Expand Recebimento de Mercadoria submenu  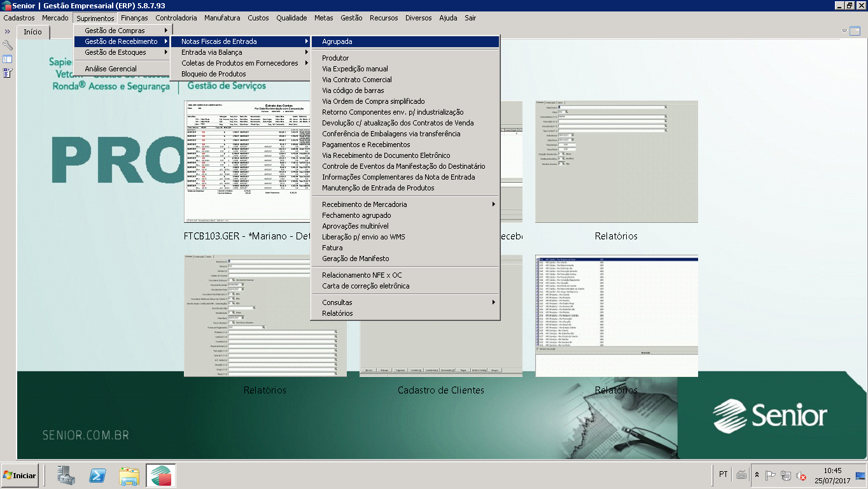coord(405,204)
